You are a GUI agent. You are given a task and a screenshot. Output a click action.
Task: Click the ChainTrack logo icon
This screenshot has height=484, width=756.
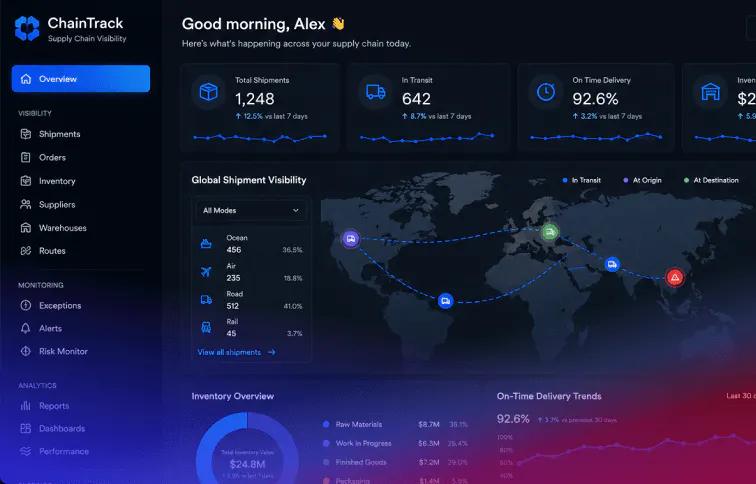coord(27,28)
